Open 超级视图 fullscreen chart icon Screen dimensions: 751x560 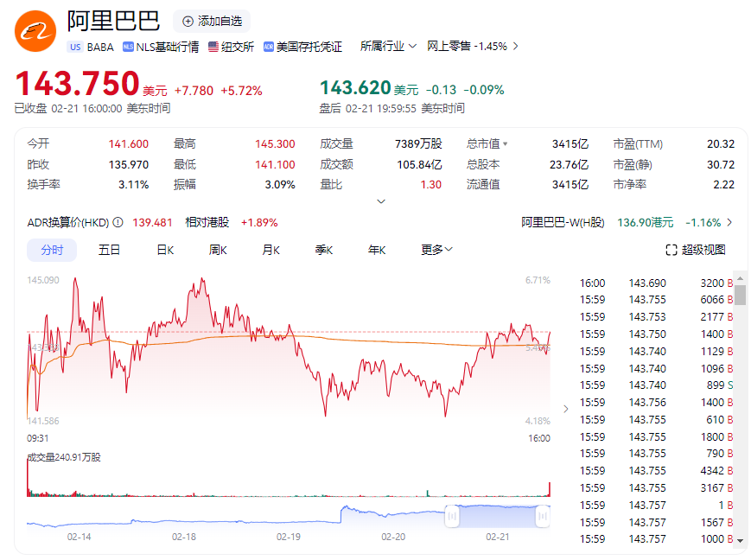click(671, 250)
